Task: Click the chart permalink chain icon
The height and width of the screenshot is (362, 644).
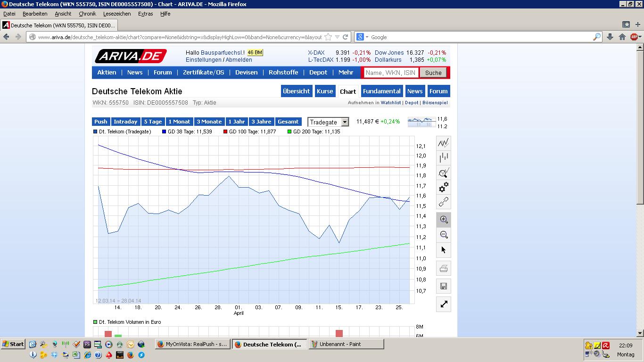Action: (443, 202)
